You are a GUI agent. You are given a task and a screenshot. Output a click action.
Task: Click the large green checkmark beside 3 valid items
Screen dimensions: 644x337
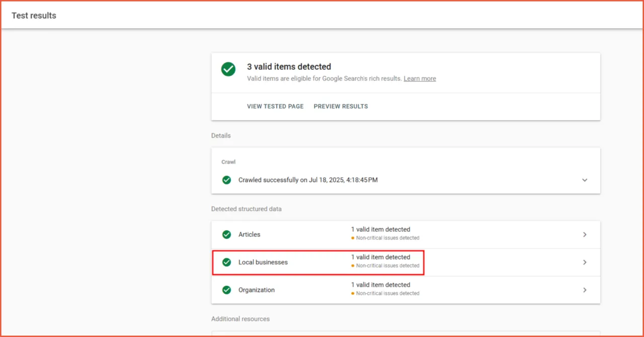pos(228,69)
